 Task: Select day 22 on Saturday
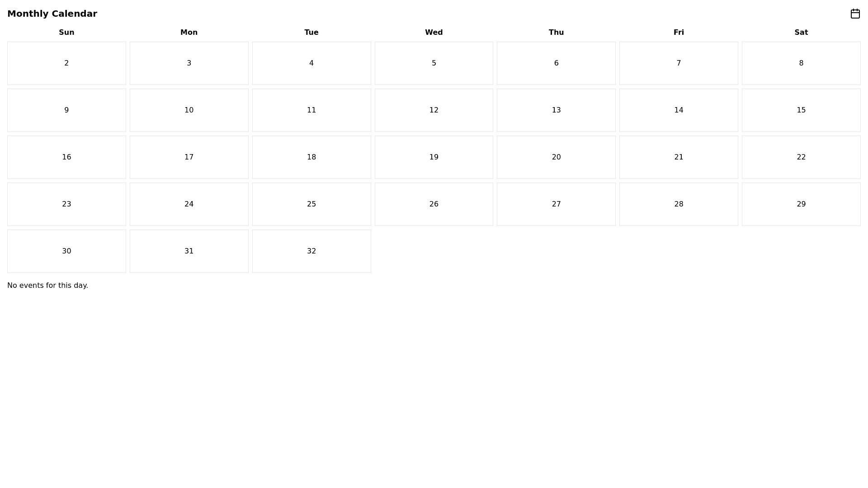tap(801, 157)
